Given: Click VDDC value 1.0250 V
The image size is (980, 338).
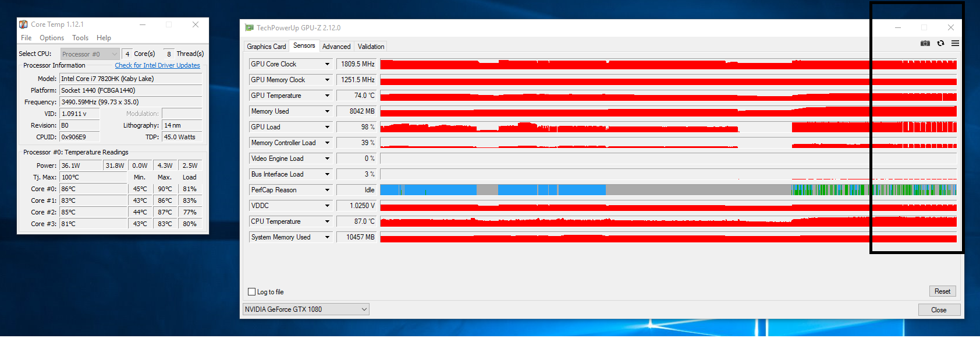Looking at the screenshot, I should point(356,206).
